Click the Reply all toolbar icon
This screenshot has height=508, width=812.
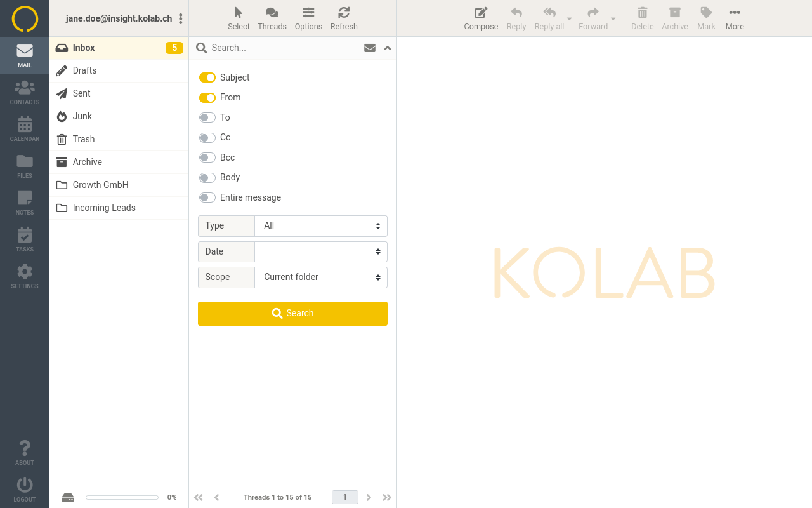(x=549, y=18)
